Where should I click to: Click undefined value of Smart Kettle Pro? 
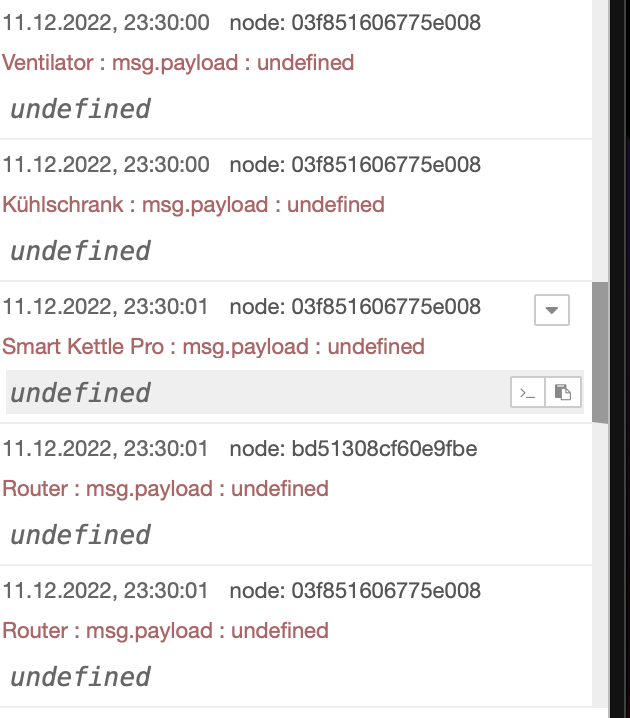click(x=80, y=392)
